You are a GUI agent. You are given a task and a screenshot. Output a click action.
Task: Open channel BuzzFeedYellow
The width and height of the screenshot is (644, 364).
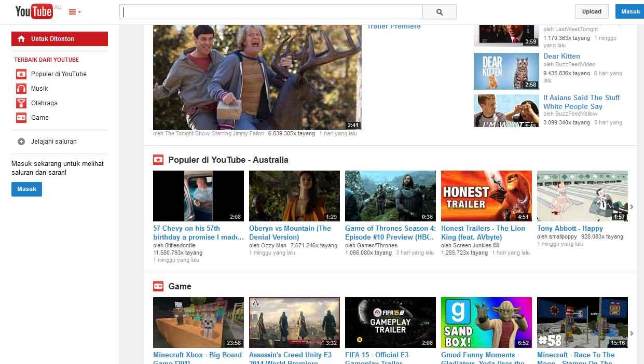[x=575, y=114]
